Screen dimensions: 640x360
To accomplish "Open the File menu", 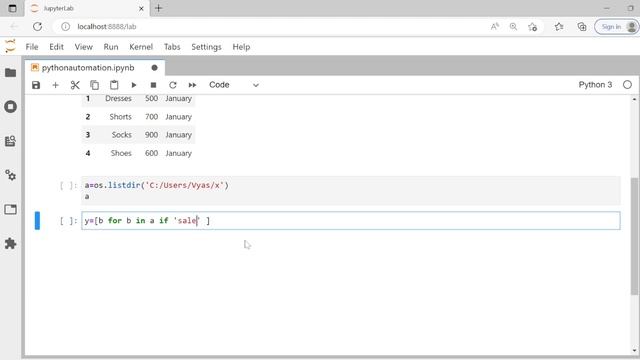I will (x=32, y=47).
